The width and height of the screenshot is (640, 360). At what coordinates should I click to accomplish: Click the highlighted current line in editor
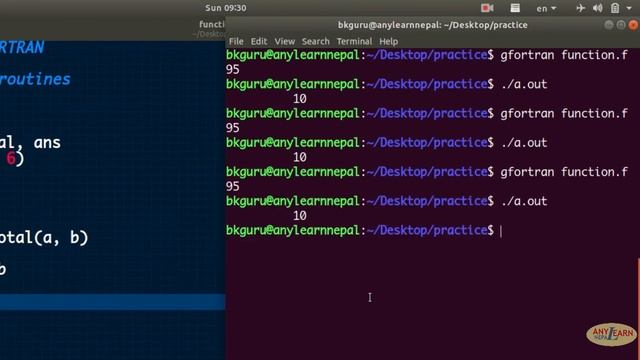coord(113,302)
